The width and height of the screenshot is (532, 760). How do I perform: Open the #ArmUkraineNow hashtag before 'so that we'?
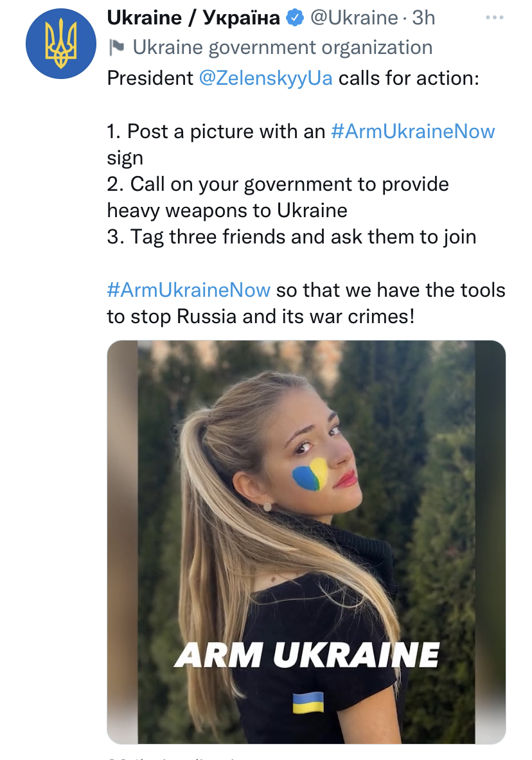tap(189, 290)
